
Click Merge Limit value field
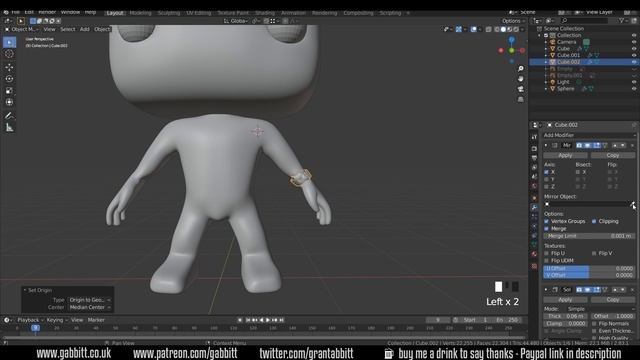coord(589,236)
